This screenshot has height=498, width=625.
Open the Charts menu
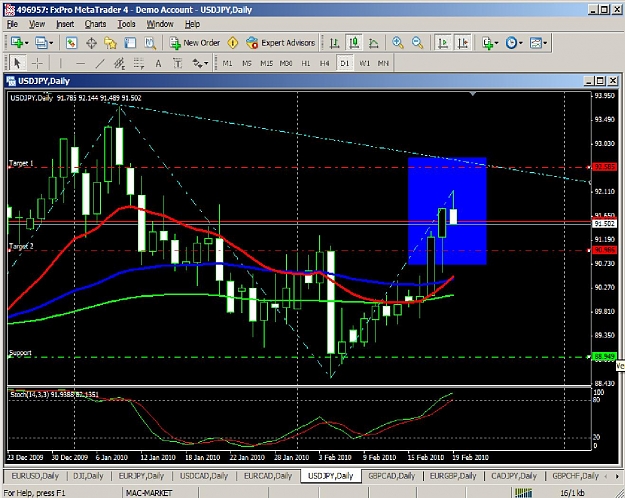[x=95, y=24]
